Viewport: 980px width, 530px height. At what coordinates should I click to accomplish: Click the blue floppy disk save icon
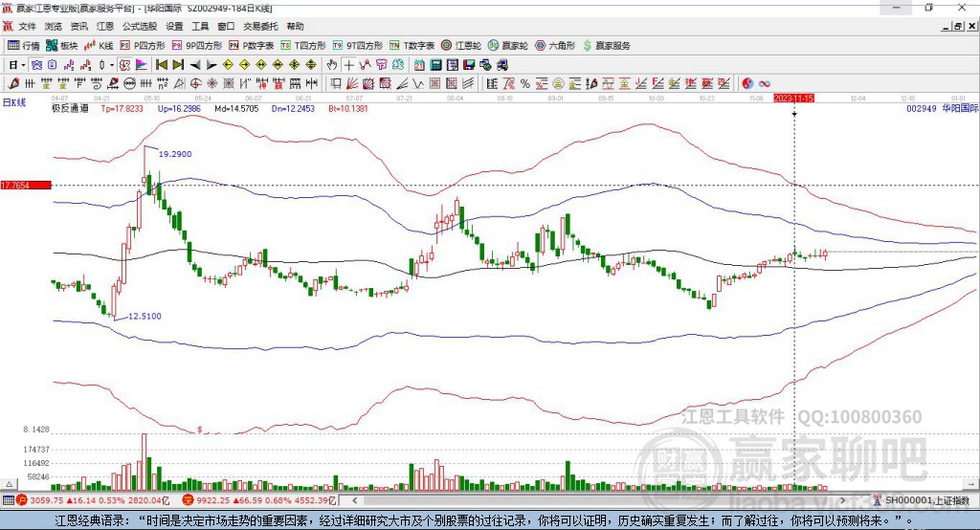pos(469,65)
